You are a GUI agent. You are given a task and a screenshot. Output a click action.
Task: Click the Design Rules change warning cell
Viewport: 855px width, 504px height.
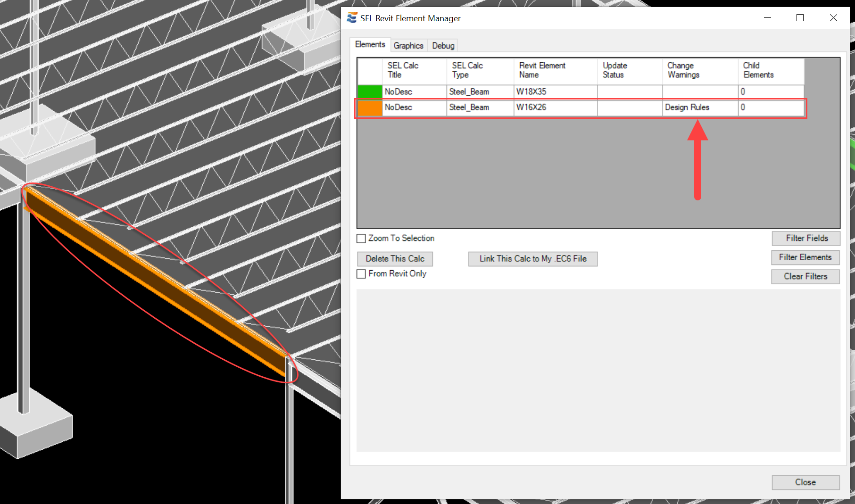tap(700, 107)
